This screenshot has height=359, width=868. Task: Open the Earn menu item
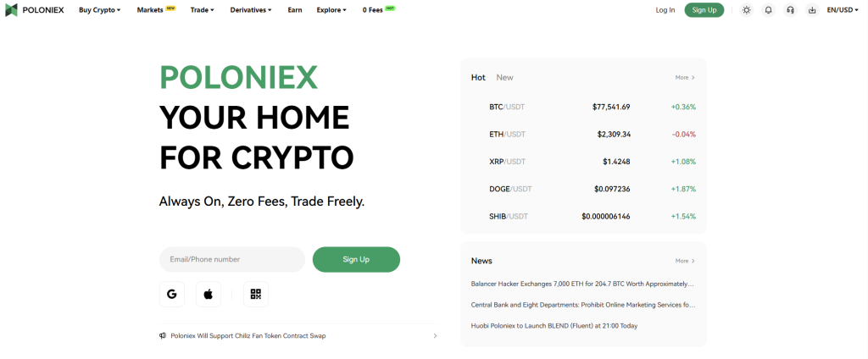[x=294, y=10]
